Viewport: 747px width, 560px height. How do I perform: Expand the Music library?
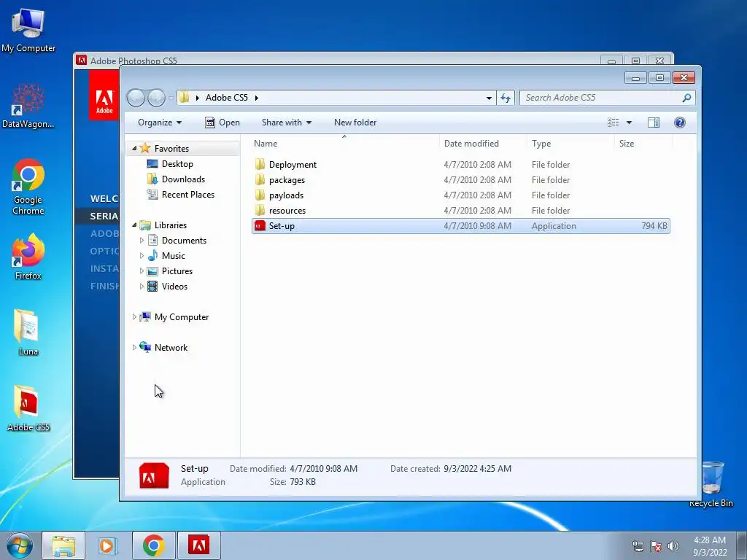click(x=142, y=256)
